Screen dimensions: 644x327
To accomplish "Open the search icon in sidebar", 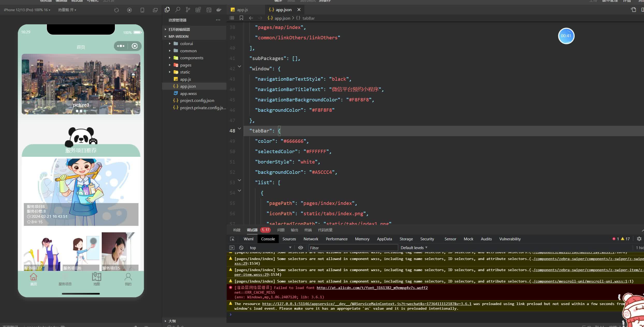I will point(178,10).
